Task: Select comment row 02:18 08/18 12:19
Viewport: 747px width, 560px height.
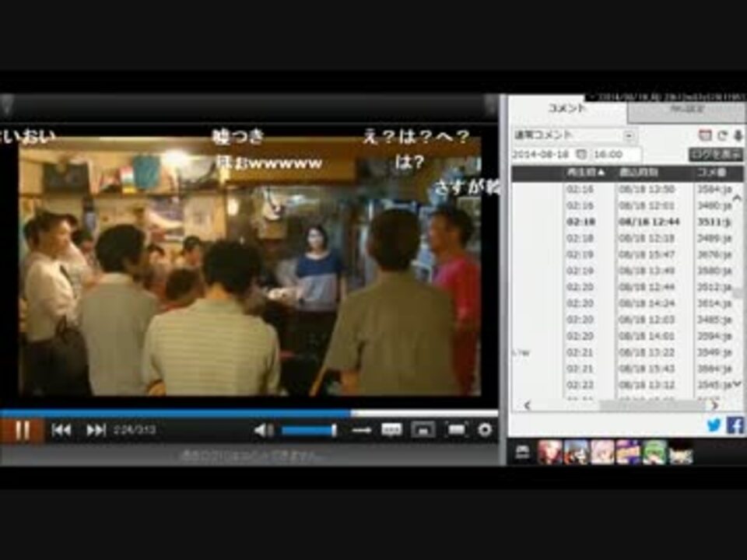Action: (622, 238)
